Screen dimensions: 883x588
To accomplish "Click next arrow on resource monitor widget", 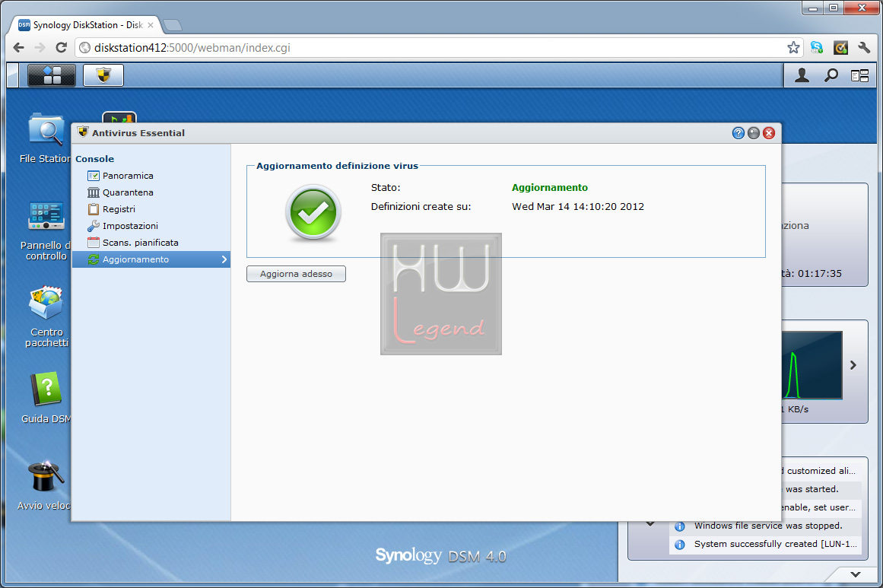I will [853, 365].
